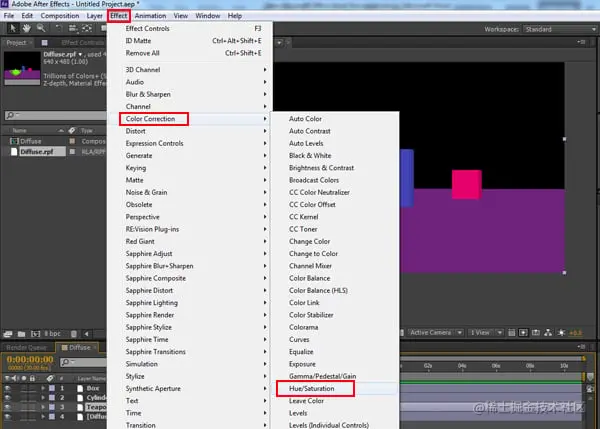Click the label tag column header in Project panel

tap(72, 130)
